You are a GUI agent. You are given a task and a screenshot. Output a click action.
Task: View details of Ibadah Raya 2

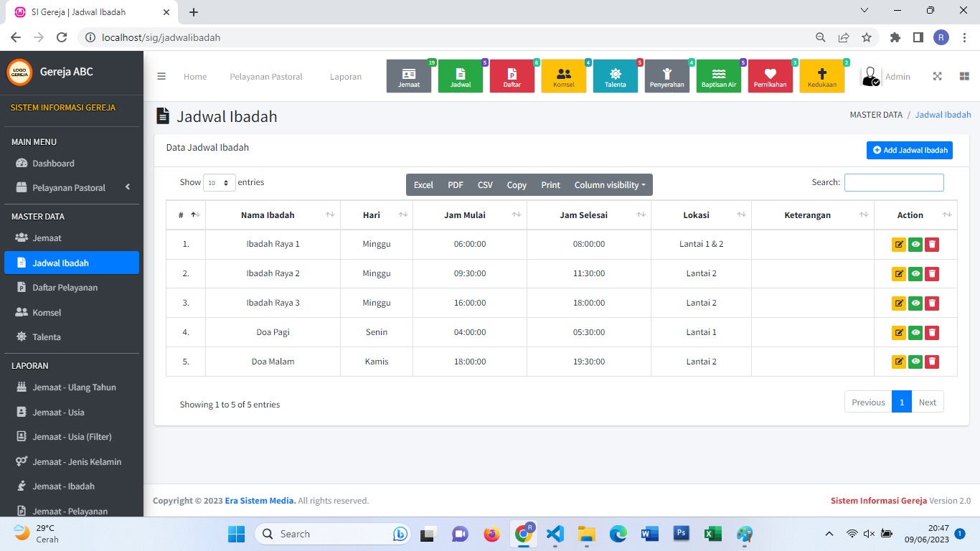[915, 273]
